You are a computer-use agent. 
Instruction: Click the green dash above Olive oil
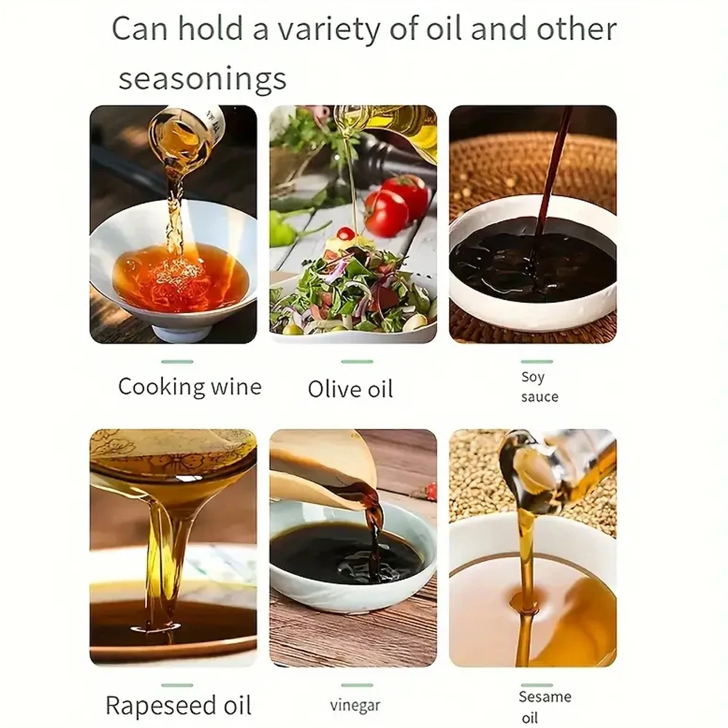(357, 361)
